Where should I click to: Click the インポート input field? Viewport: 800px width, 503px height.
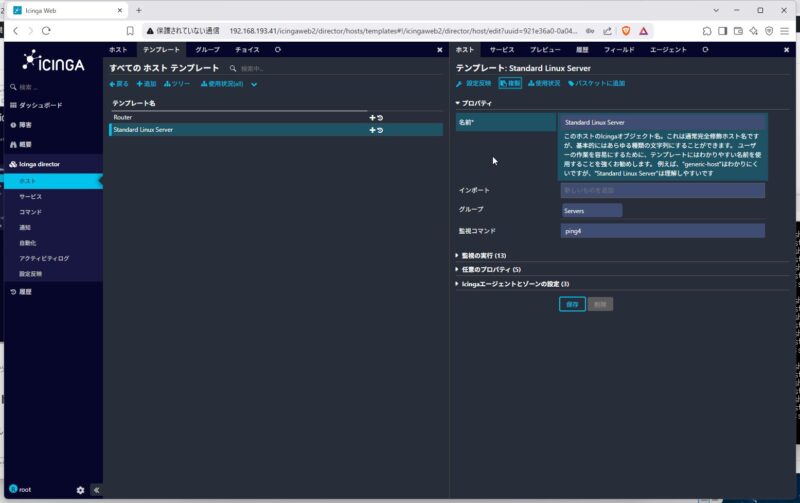click(663, 191)
